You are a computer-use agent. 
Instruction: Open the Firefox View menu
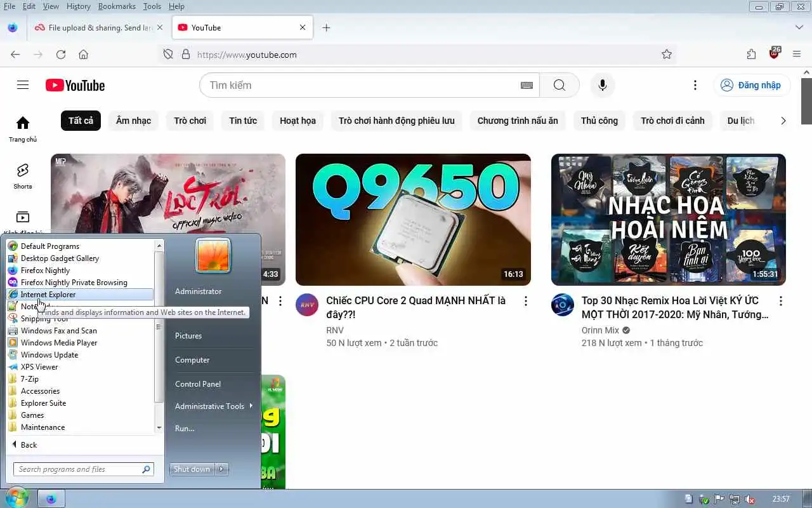[x=51, y=6]
